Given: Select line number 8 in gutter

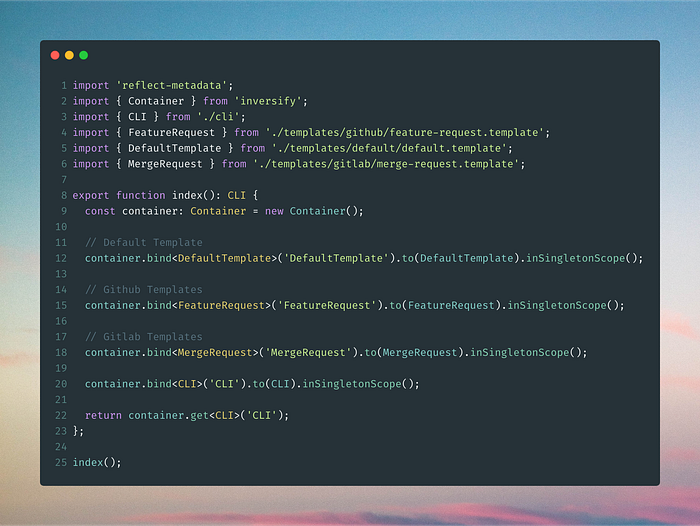Looking at the screenshot, I should pos(64,196).
